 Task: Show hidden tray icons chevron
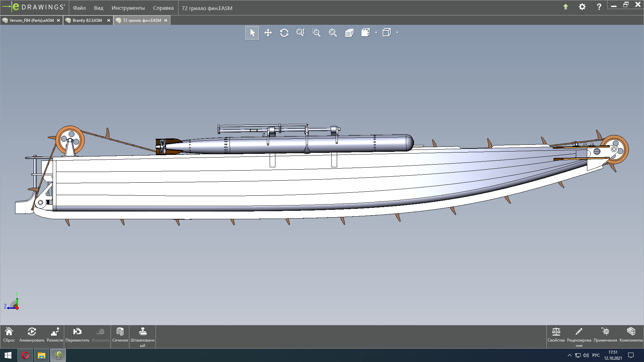570,355
